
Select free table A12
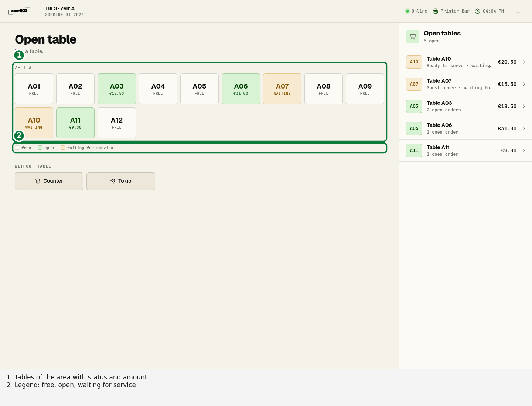pos(117,123)
